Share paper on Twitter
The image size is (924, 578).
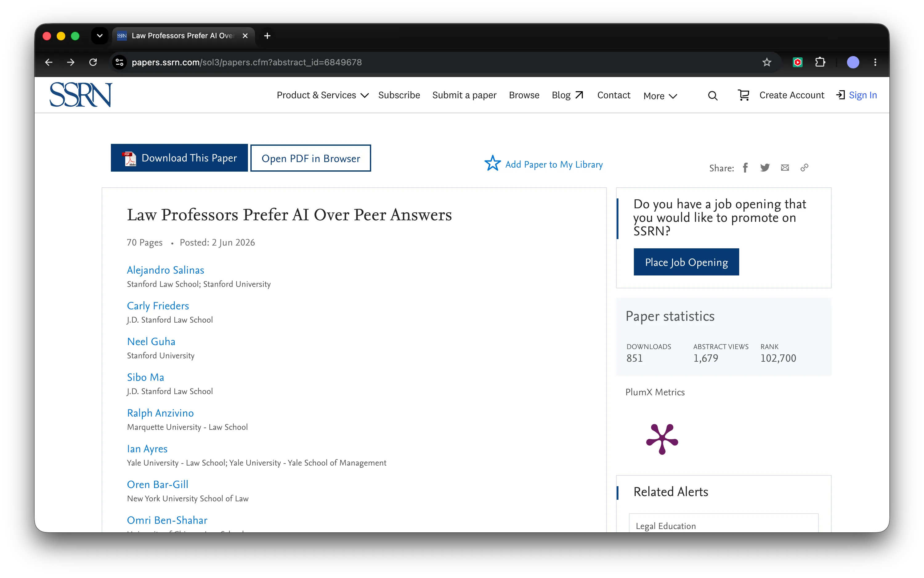point(765,167)
